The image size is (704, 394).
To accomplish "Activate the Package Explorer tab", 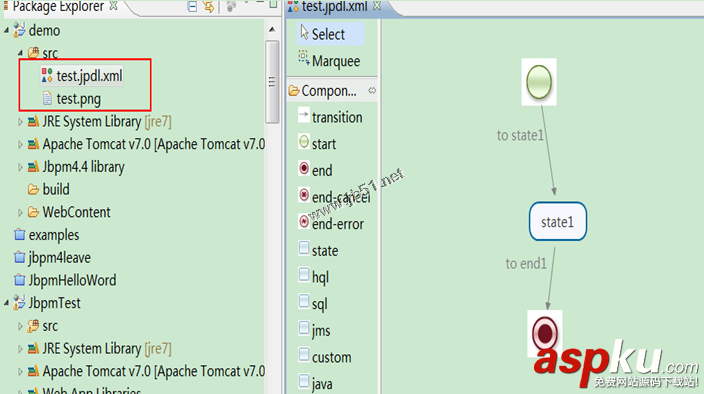I will (58, 6).
